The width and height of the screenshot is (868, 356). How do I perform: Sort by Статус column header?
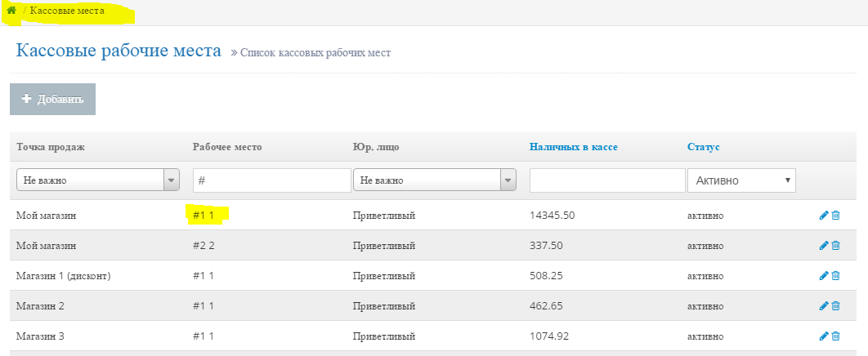[x=703, y=147]
